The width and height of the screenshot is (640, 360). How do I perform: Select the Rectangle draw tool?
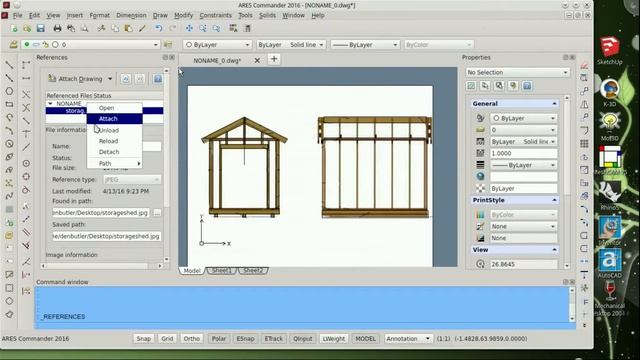9,104
